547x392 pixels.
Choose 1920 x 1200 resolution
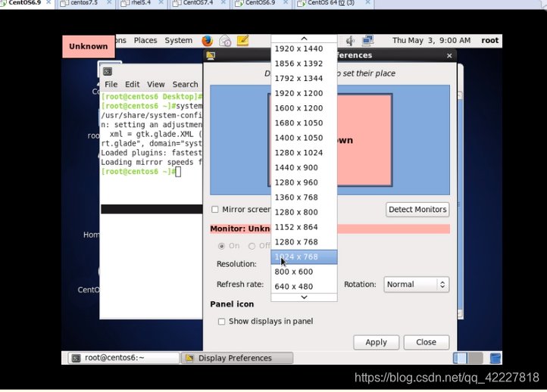304,93
